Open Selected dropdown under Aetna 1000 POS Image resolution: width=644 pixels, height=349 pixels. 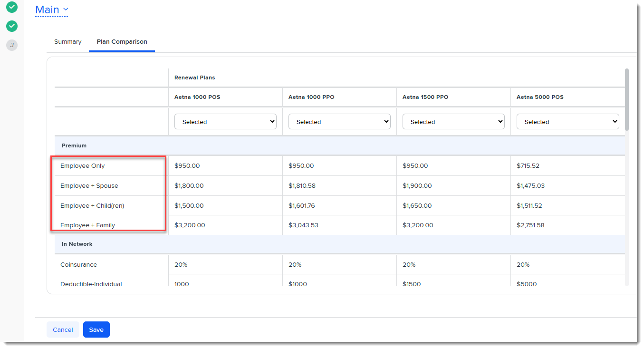[x=226, y=122]
